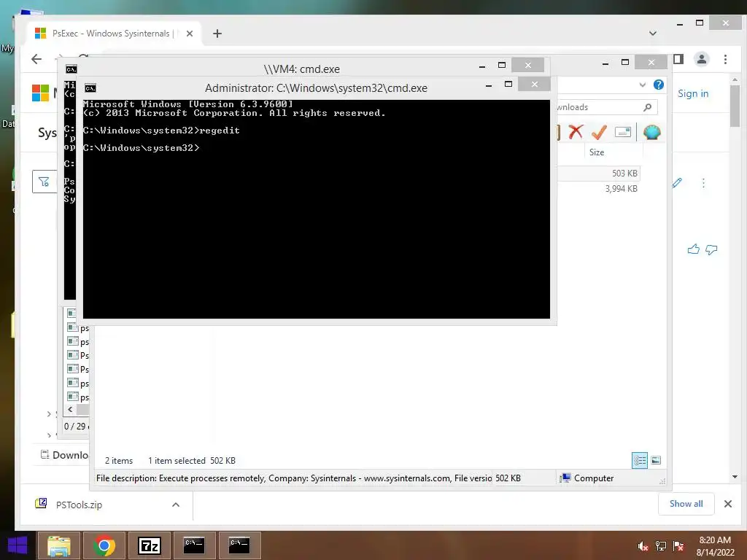Switch to the second cmd taskbar window
The width and height of the screenshot is (747, 560).
click(239, 545)
